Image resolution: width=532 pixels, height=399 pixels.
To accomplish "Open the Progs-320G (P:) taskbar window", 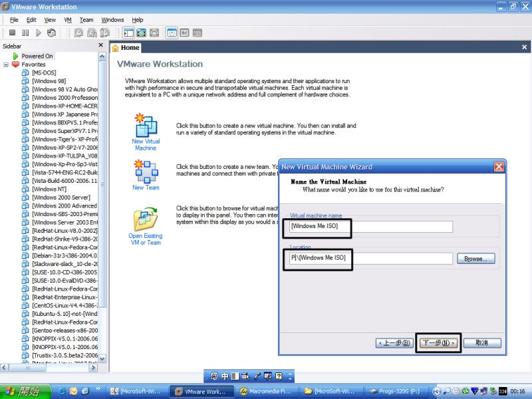I will point(395,391).
